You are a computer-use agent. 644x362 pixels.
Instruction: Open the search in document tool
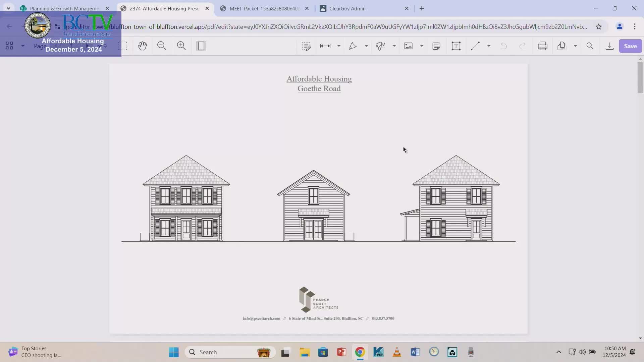coord(590,46)
